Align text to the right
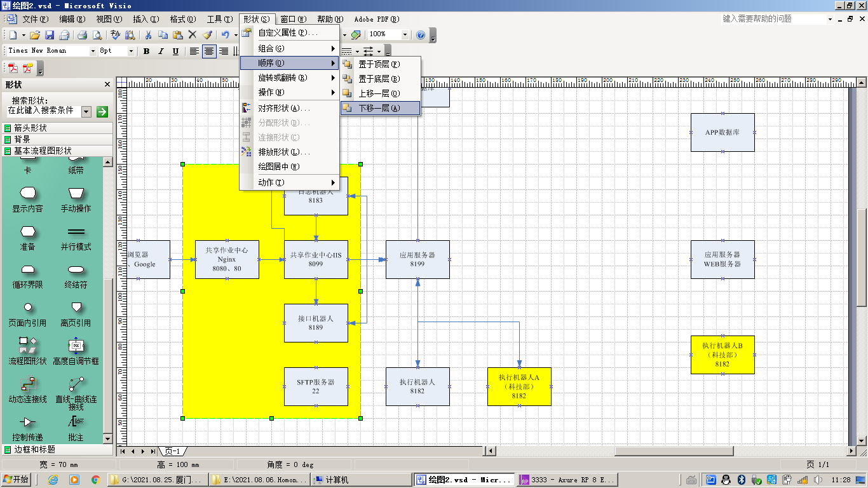The width and height of the screenshot is (868, 488). (224, 51)
